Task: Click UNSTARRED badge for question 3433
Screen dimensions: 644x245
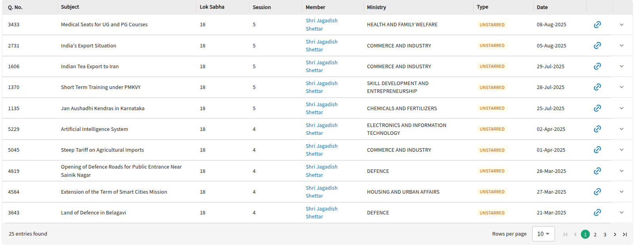Action: [492, 25]
